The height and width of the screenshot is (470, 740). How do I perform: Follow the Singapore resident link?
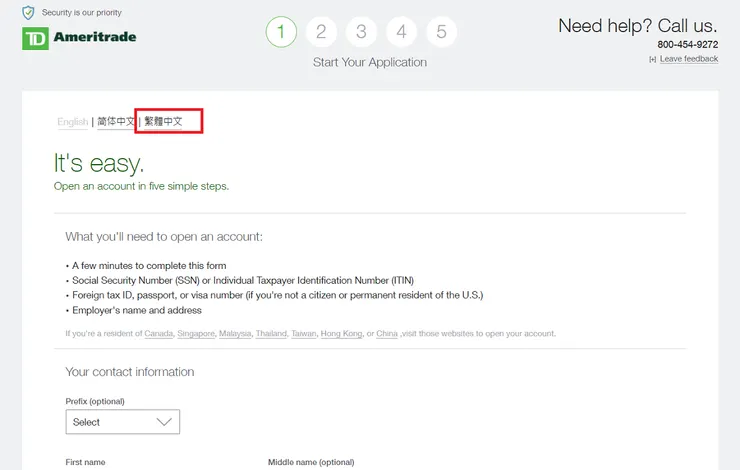pos(196,334)
